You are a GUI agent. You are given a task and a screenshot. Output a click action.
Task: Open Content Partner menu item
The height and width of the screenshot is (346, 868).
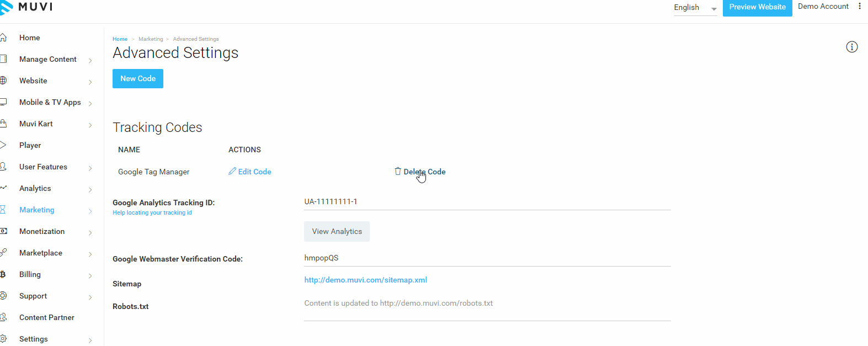[47, 317]
